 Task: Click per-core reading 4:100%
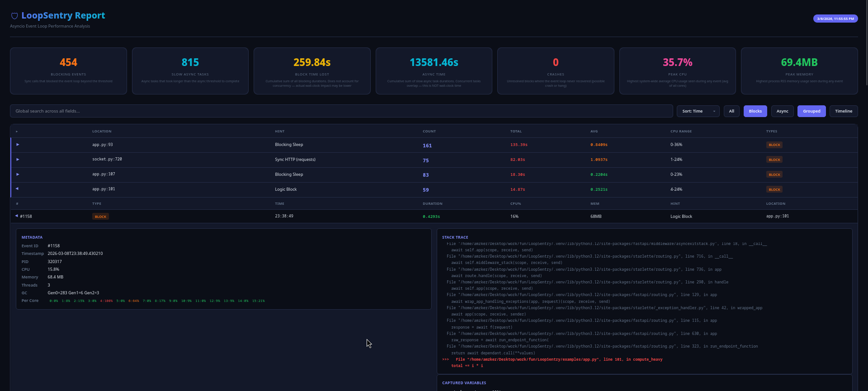106,301
